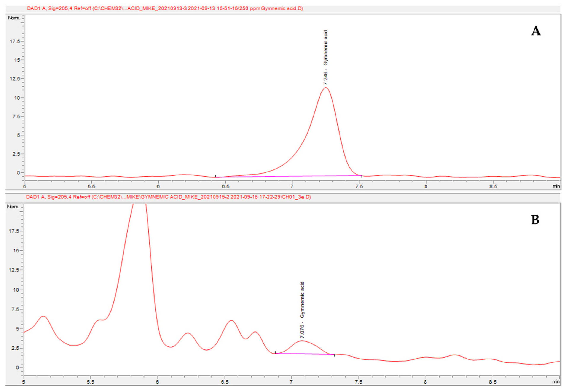The width and height of the screenshot is (566, 392).
Task: Click the integration start tick near 6.4 min
Action: [x=215, y=176]
